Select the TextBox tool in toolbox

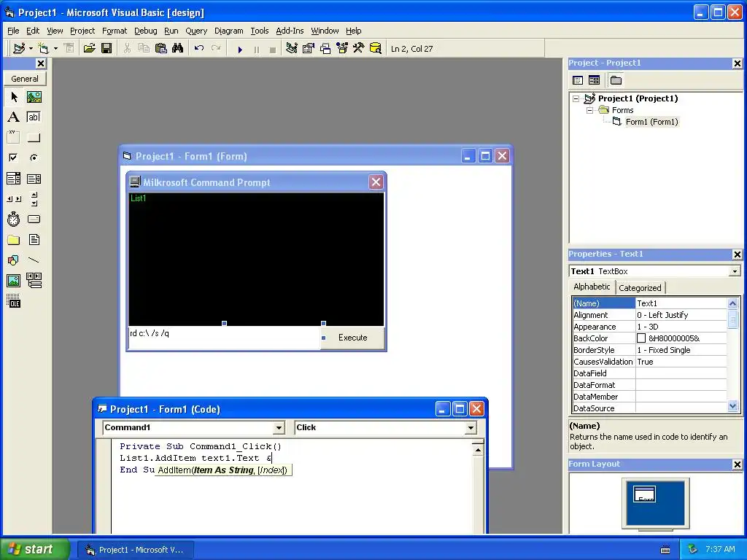tap(34, 117)
